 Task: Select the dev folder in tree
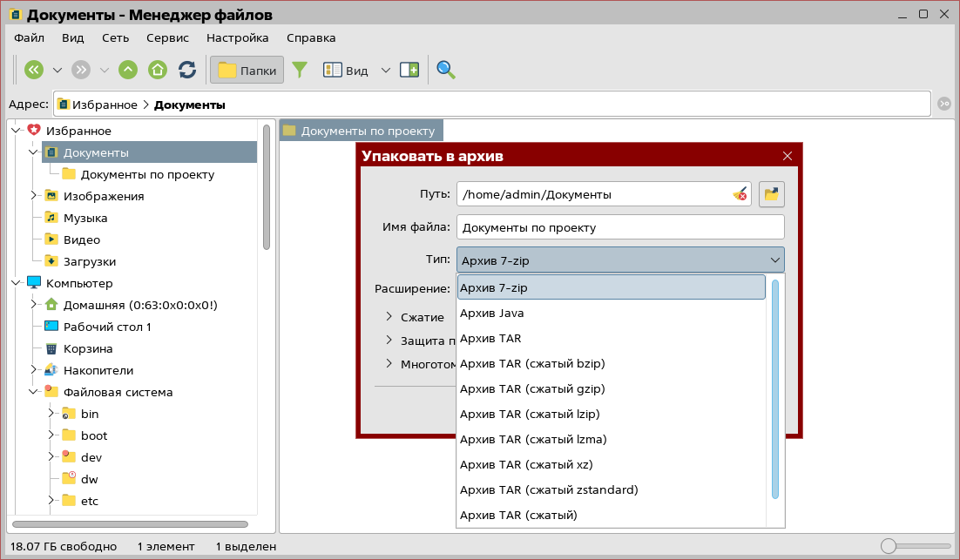click(x=91, y=458)
